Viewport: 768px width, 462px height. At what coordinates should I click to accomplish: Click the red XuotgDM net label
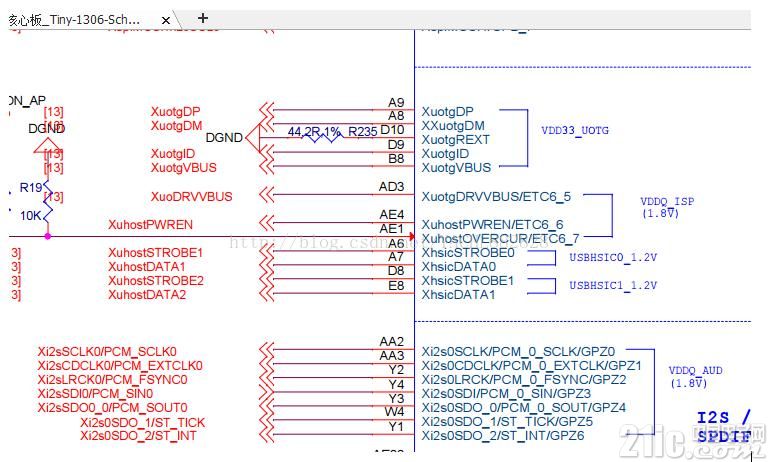[176, 126]
